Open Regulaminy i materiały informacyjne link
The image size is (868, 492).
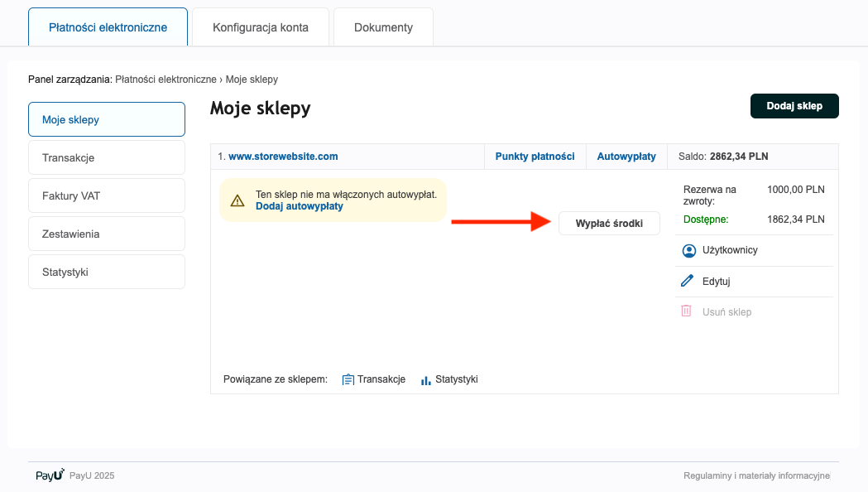pyautogui.click(x=756, y=476)
